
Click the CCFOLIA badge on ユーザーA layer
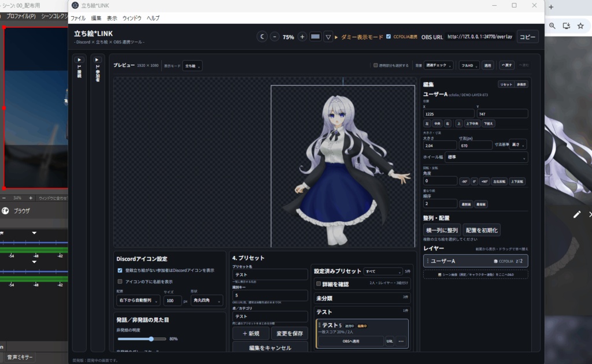(504, 261)
